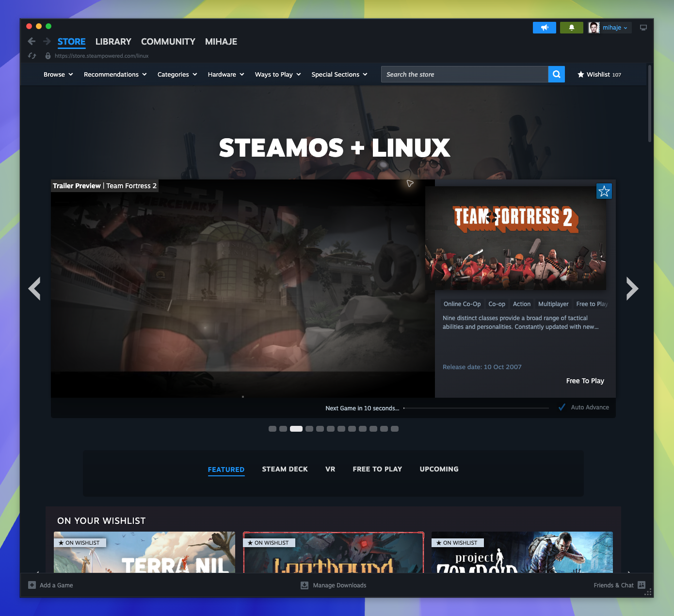Select the FREE TO PLAY tab

click(x=377, y=469)
